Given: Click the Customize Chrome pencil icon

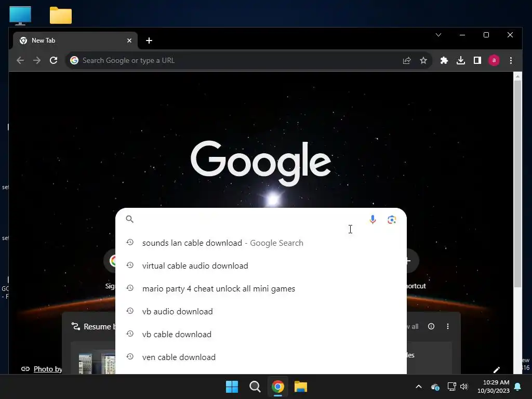Looking at the screenshot, I should [496, 369].
